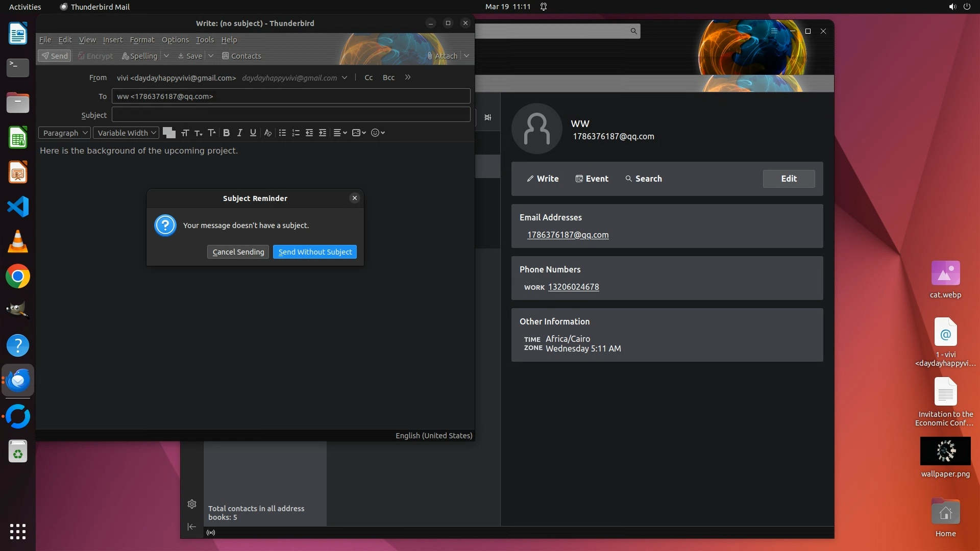Apply numbered list formatting
Viewport: 980px width, 551px height.
coord(296,133)
